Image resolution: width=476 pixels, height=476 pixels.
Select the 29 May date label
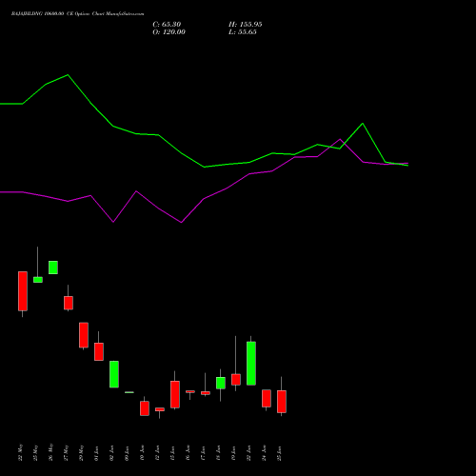(82, 452)
